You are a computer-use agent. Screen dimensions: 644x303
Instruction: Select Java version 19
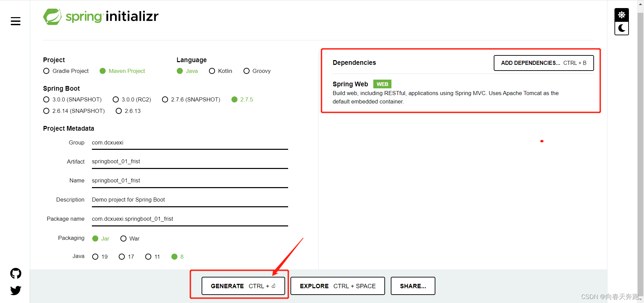[100, 257]
